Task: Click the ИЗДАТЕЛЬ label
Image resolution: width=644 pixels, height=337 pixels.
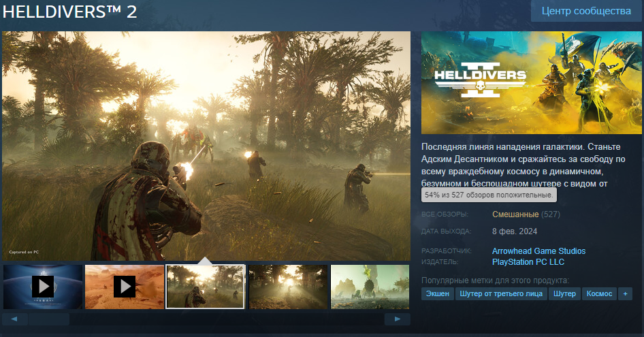Action: (440, 262)
